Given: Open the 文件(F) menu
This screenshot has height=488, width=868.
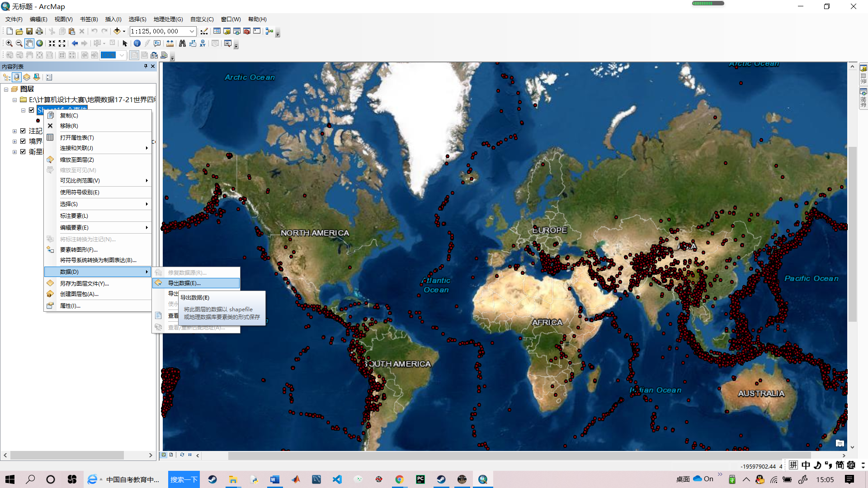Looking at the screenshot, I should [x=14, y=19].
